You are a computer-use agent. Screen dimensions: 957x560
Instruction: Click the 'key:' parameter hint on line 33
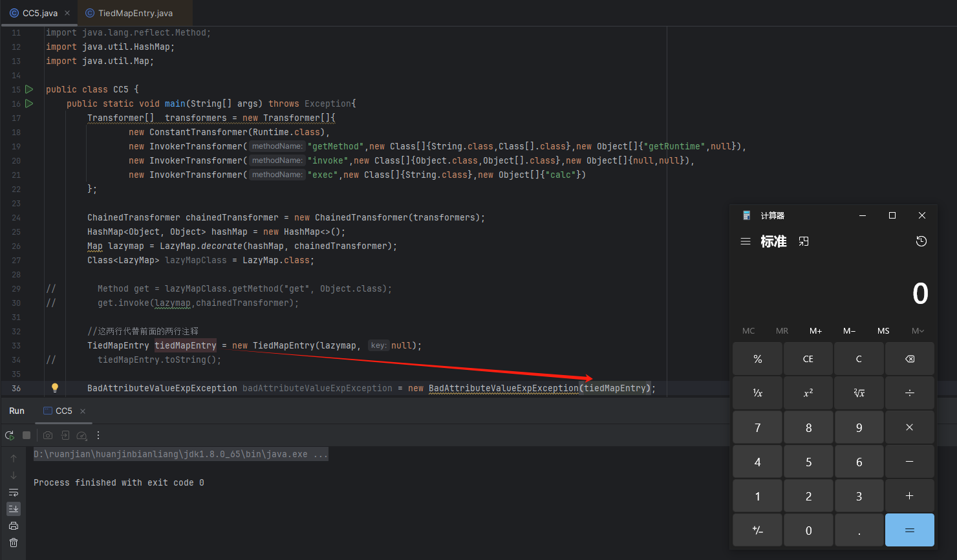[378, 345]
